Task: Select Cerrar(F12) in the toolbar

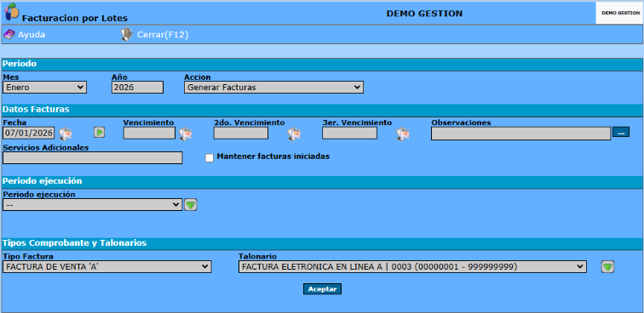Action: [163, 35]
